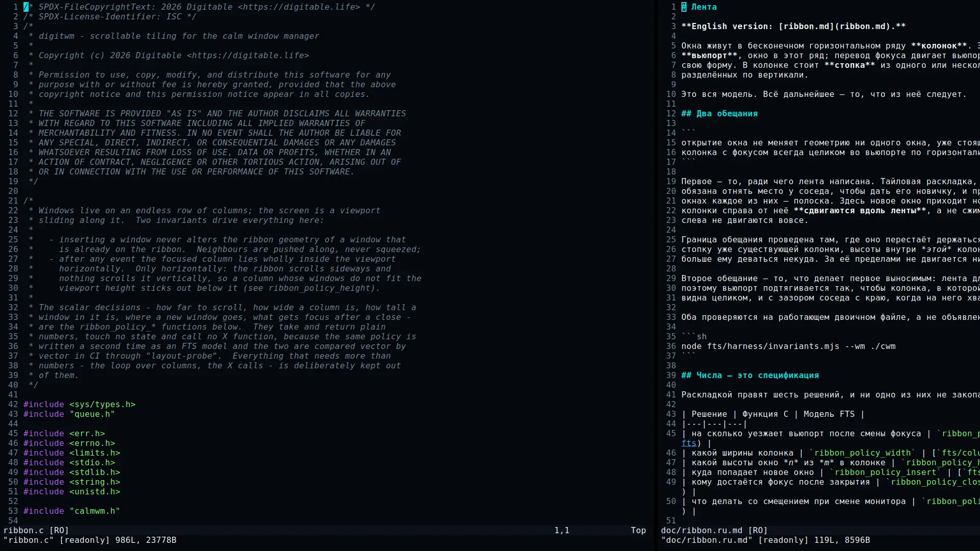Viewport: 980px width, 551px height.
Task: Click 'Windows live on an endless row' comment
Action: coord(204,210)
